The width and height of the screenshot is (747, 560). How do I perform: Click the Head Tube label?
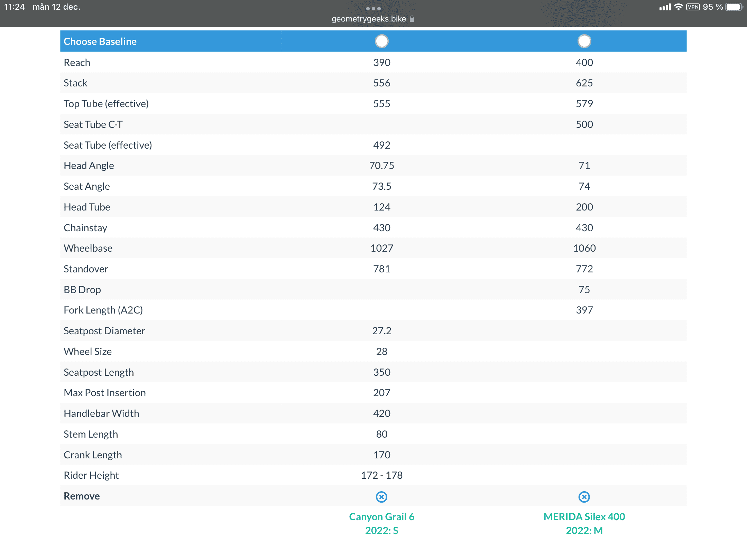point(87,207)
